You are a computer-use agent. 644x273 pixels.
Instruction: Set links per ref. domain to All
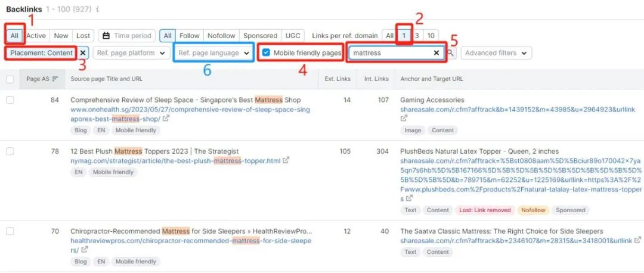390,36
